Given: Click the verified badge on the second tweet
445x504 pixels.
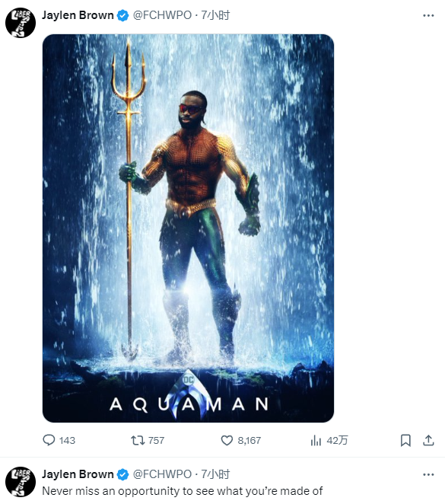Looking at the screenshot, I should coord(122,474).
